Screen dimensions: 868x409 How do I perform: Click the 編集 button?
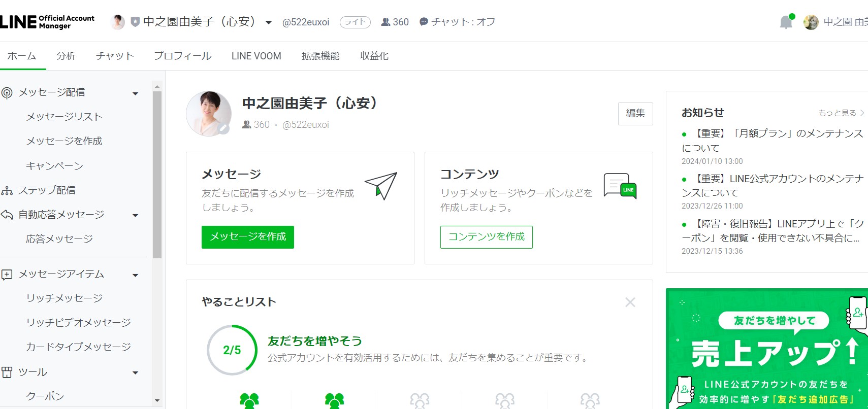point(635,114)
